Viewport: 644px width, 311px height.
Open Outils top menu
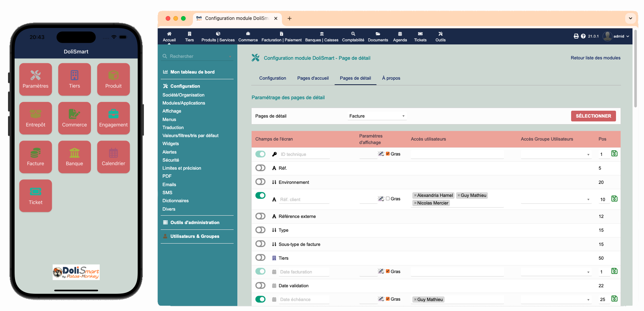[441, 36]
